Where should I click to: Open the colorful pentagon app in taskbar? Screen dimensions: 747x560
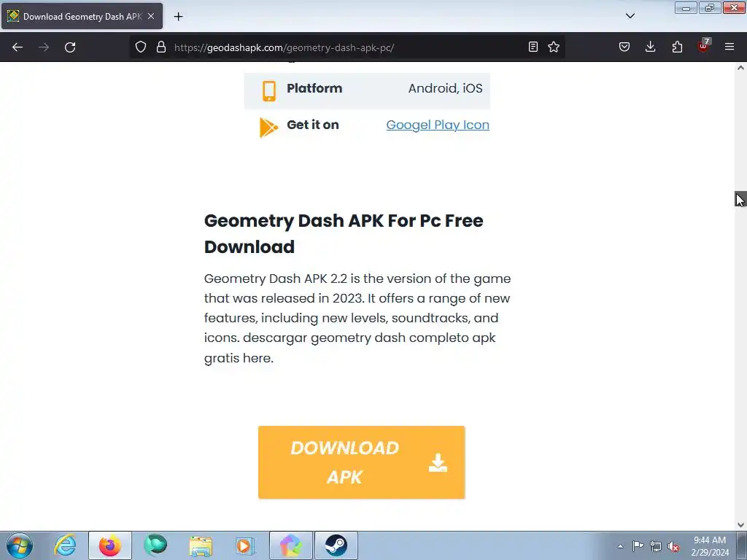pyautogui.click(x=290, y=545)
